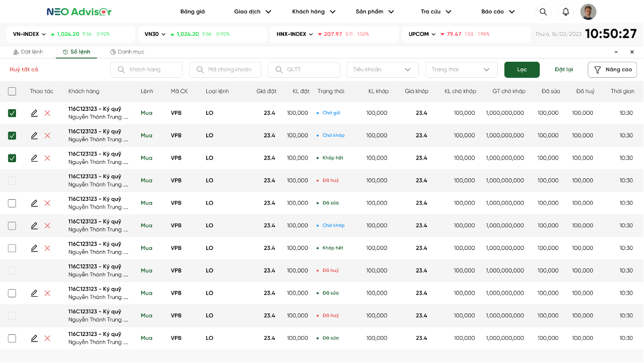644x363 pixels.
Task: Click the red X cancel icon on first order row
Action: click(47, 113)
